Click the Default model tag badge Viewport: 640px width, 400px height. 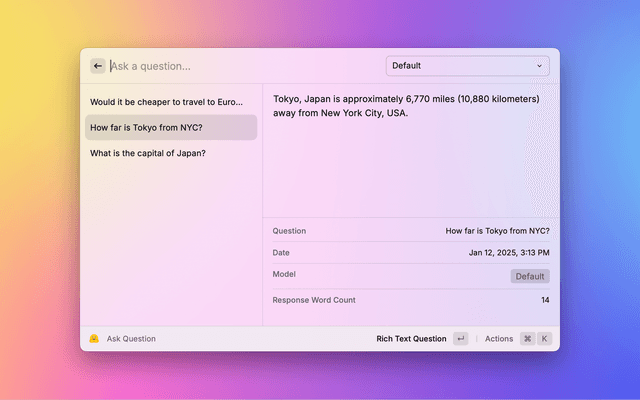(x=530, y=276)
